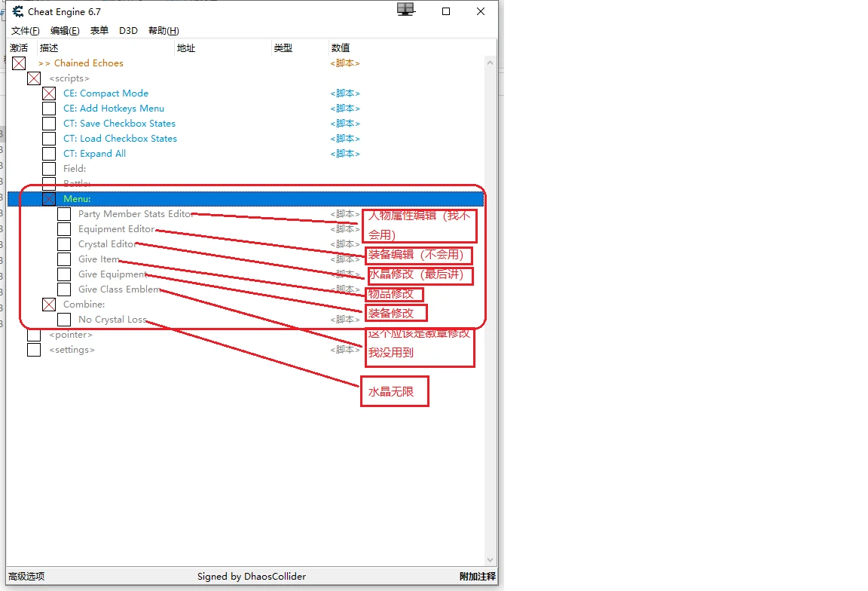Check the <pointer> checkbox

tap(34, 335)
